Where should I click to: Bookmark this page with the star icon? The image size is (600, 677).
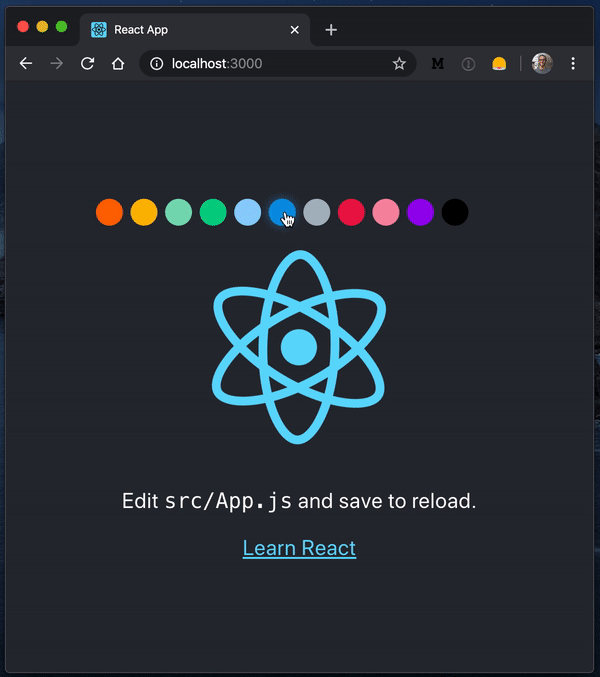399,63
